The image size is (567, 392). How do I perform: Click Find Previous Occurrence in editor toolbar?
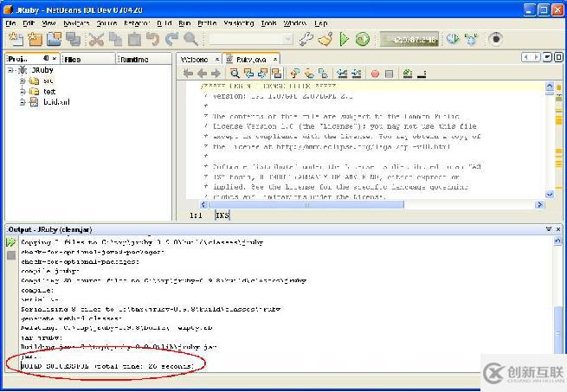[x=248, y=74]
